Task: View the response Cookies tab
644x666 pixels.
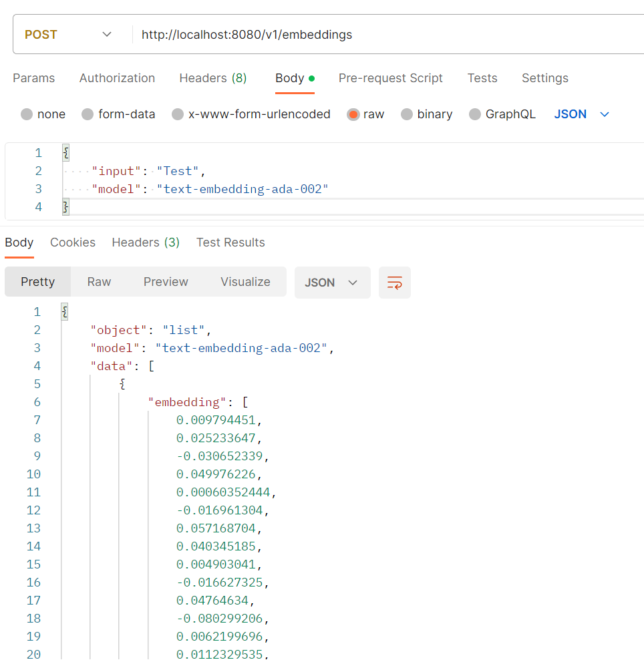Action: coord(72,242)
